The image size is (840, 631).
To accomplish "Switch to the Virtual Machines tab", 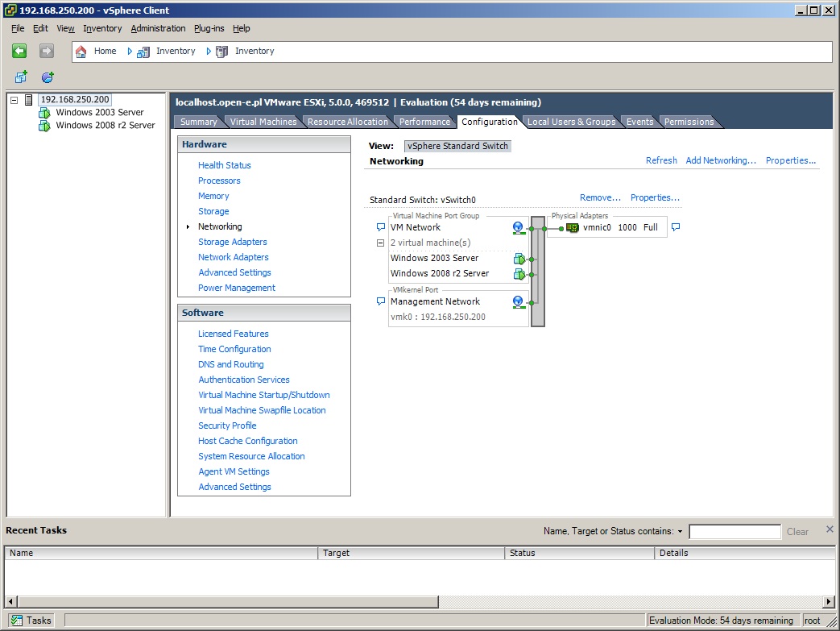I will [x=263, y=122].
